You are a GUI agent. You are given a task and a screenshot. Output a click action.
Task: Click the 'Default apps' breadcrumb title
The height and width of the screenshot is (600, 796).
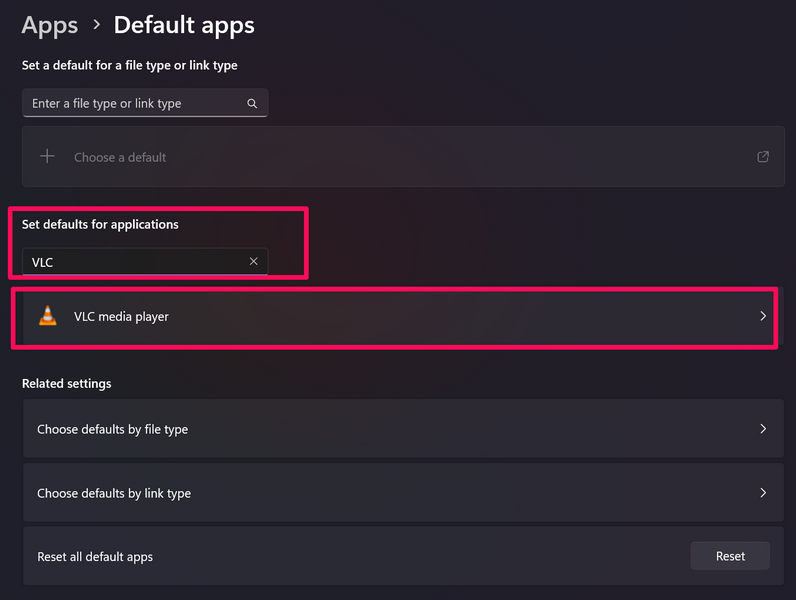pos(184,26)
